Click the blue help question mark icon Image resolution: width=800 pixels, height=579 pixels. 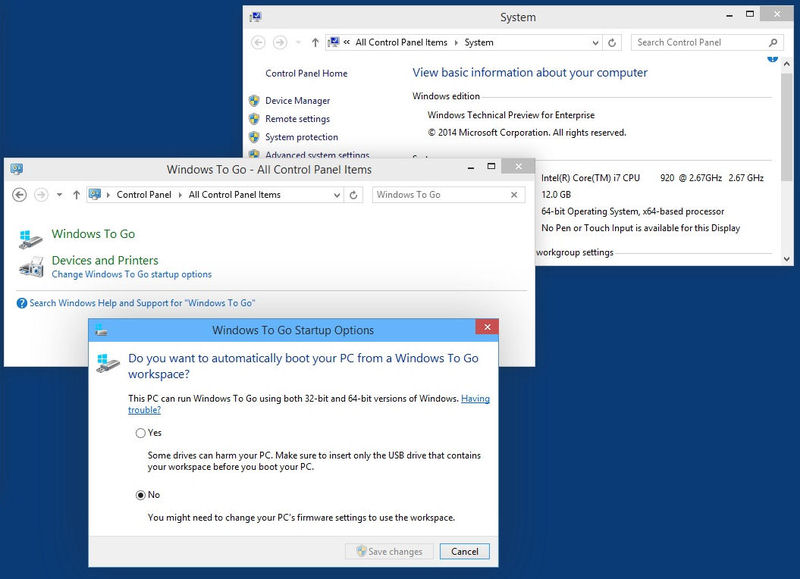[22, 303]
